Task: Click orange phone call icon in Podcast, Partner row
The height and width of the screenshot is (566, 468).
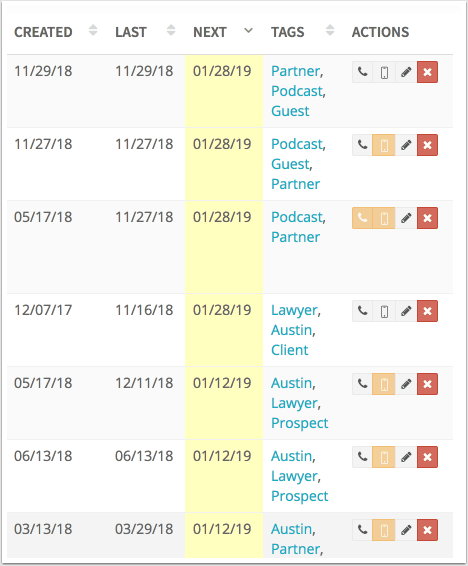Action: point(362,218)
